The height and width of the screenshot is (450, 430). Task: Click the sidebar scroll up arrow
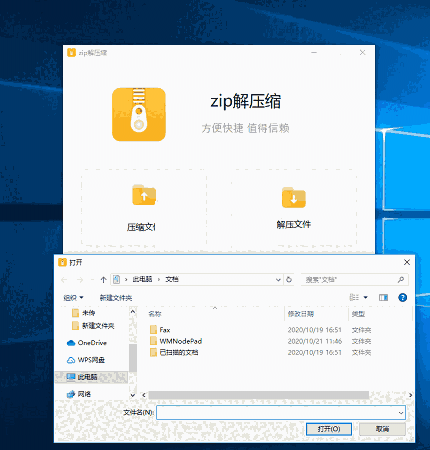click(x=133, y=312)
